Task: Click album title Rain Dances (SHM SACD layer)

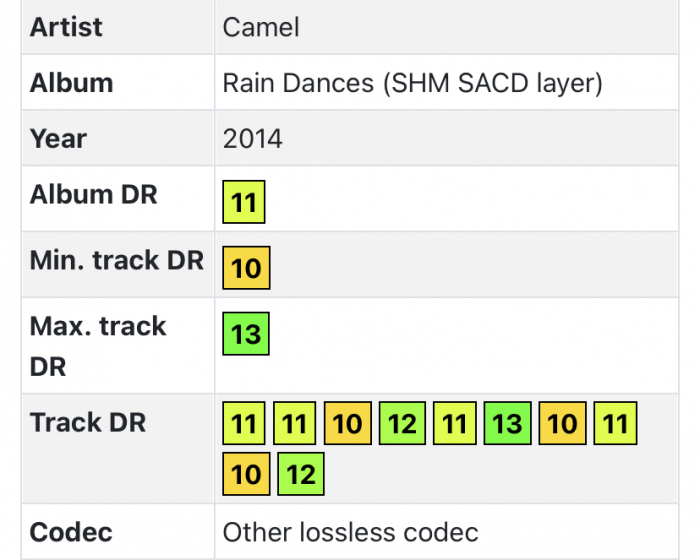Action: 412,82
